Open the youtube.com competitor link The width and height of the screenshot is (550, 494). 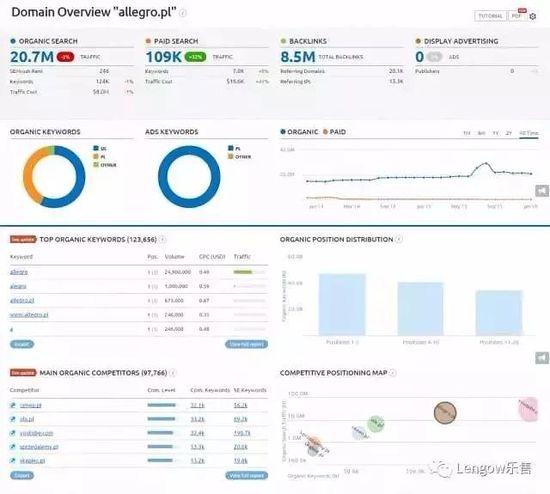36,433
